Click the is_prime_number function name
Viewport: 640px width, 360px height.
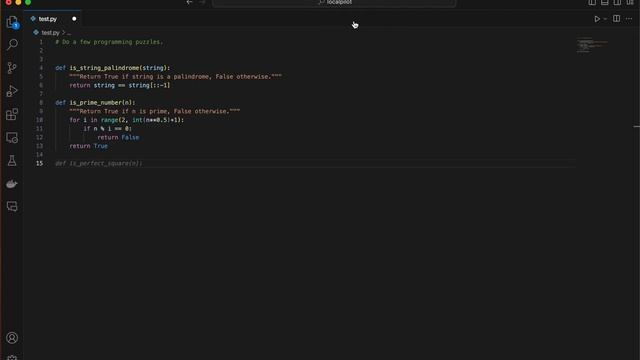pyautogui.click(x=96, y=102)
